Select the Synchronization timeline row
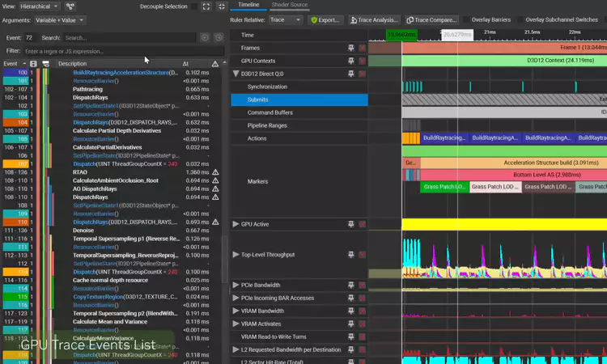The image size is (607, 364). [299, 87]
